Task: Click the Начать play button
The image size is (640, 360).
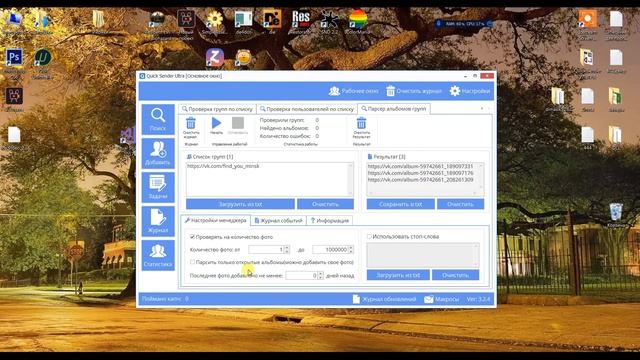Action: tap(216, 126)
